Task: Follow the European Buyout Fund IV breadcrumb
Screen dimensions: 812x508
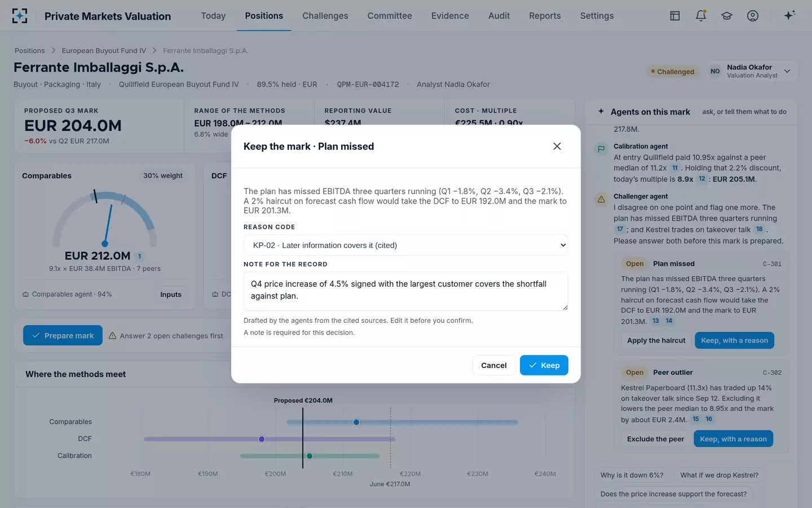Action: (x=104, y=51)
